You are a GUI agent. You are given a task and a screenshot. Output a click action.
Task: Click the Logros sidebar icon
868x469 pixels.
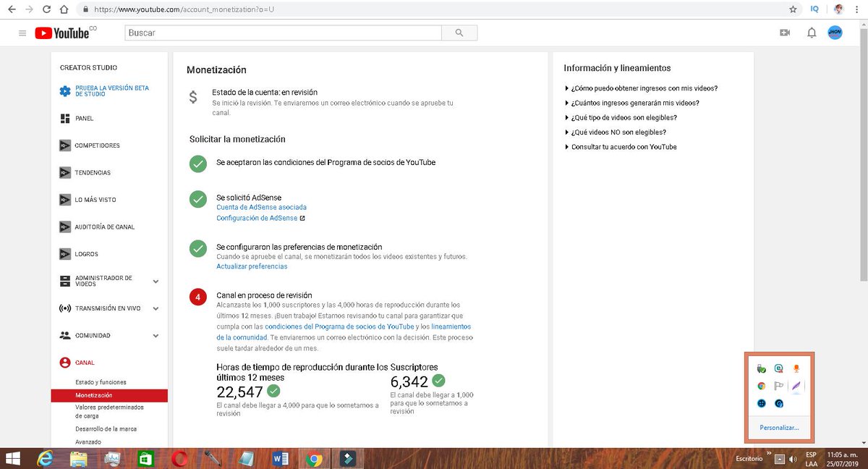click(65, 254)
